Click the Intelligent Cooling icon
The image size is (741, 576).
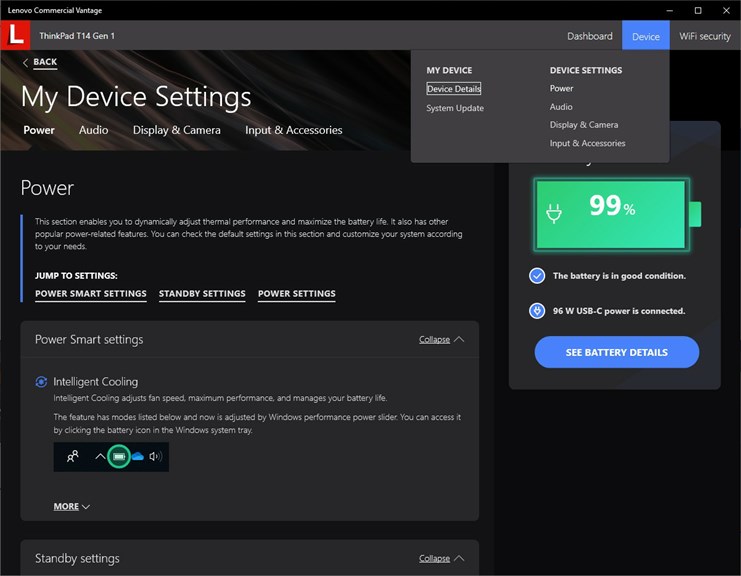tap(41, 382)
